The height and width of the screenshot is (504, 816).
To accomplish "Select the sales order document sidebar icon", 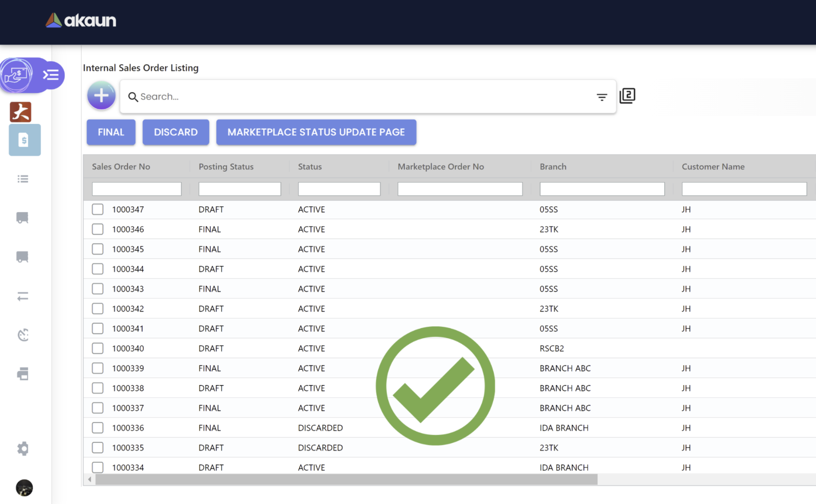I will pyautogui.click(x=25, y=140).
